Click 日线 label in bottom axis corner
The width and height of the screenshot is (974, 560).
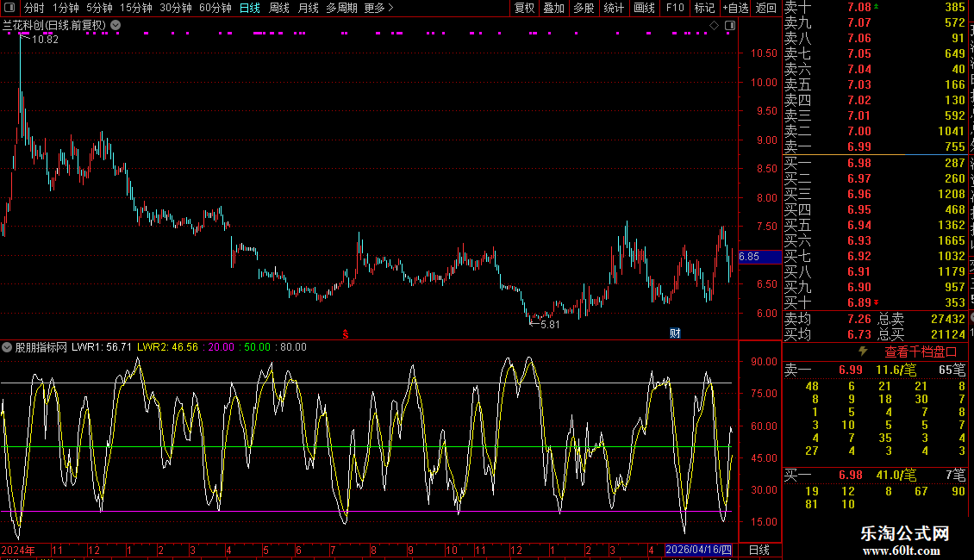click(x=759, y=550)
